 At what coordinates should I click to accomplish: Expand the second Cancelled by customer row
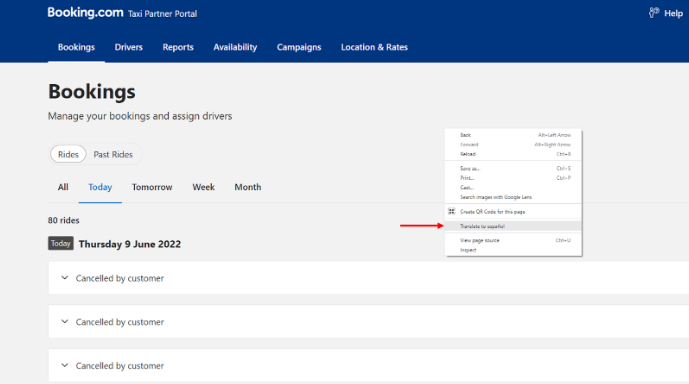click(x=369, y=322)
